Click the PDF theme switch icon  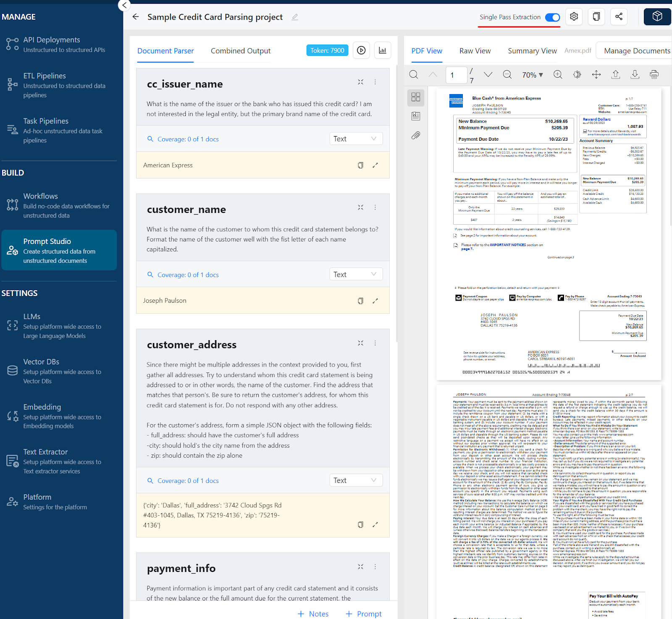pyautogui.click(x=577, y=75)
